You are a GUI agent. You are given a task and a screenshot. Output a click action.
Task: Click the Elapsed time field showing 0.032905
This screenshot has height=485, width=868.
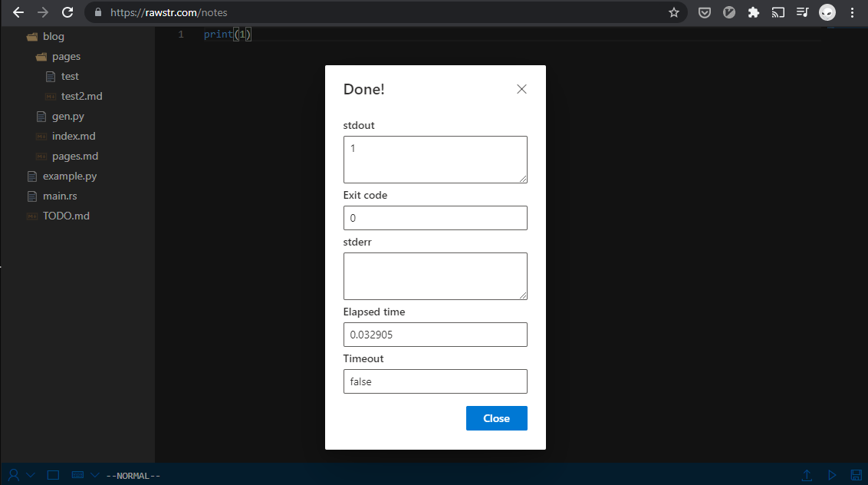tap(435, 335)
